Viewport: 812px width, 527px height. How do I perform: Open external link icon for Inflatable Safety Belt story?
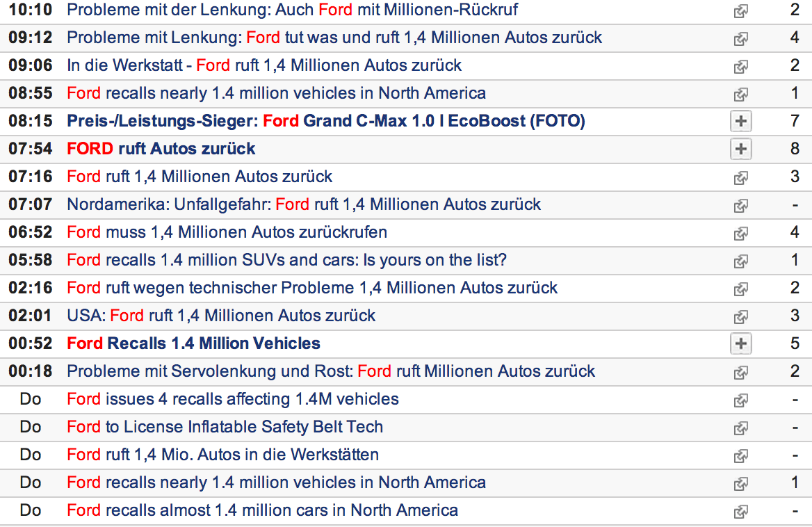pos(741,428)
